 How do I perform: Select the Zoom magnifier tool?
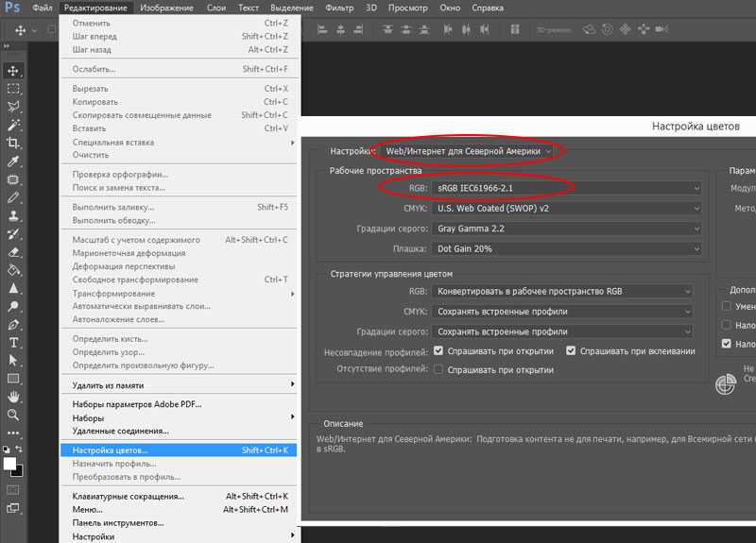click(13, 415)
